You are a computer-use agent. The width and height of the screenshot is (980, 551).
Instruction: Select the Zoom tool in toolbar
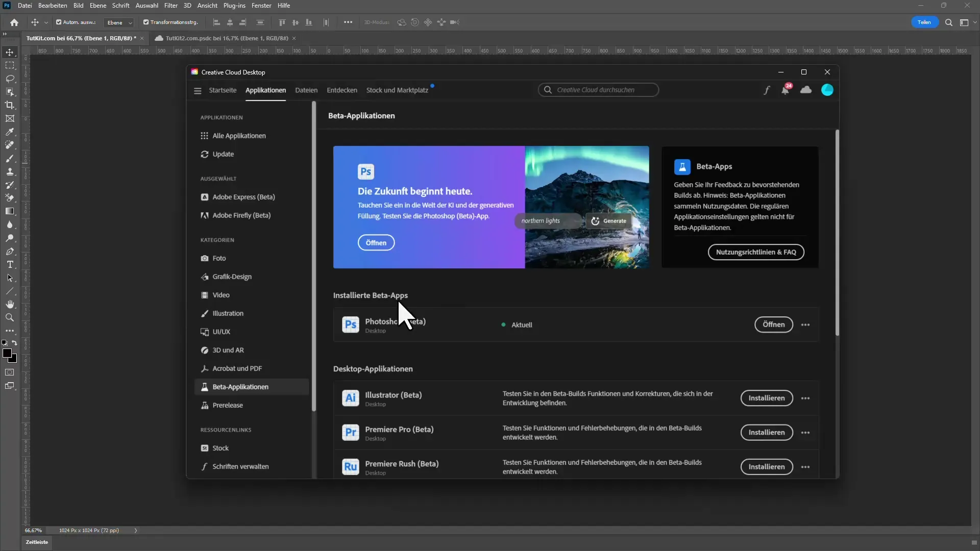(x=10, y=317)
